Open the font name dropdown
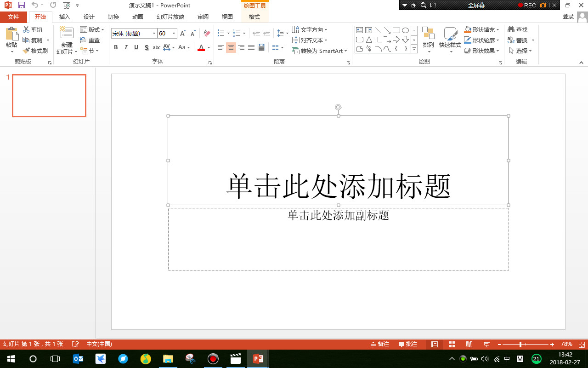Screen dimensions: 588x368 [x=154, y=33]
